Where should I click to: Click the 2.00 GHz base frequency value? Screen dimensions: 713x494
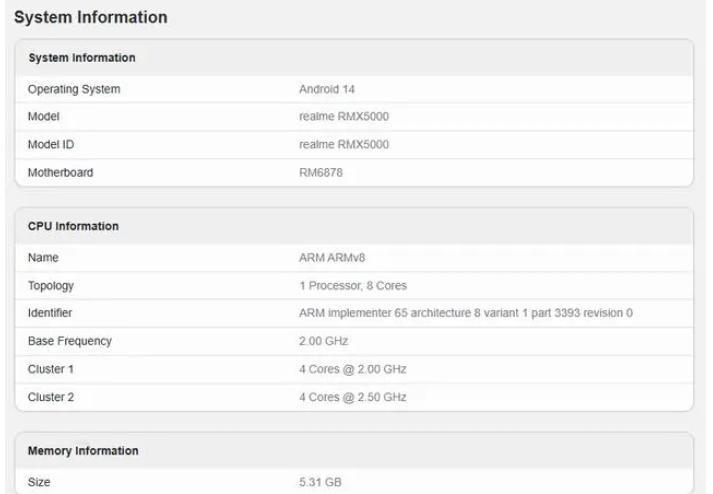[323, 341]
